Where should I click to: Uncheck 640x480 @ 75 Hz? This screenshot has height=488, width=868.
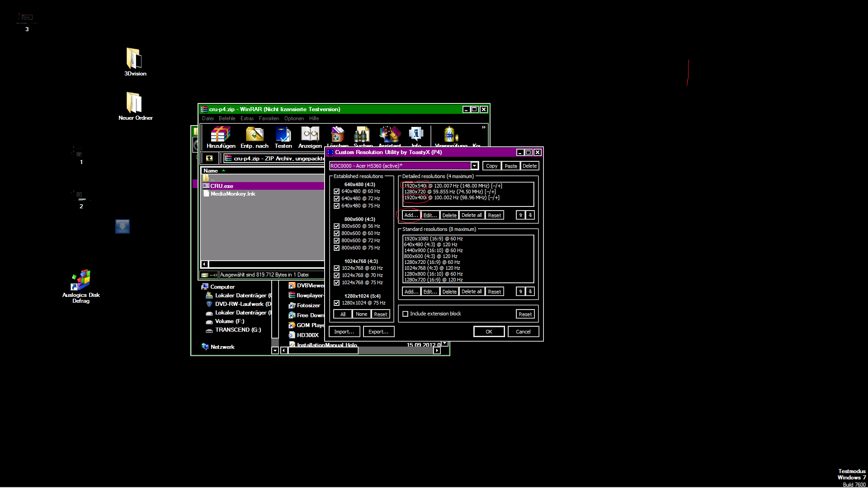point(336,206)
